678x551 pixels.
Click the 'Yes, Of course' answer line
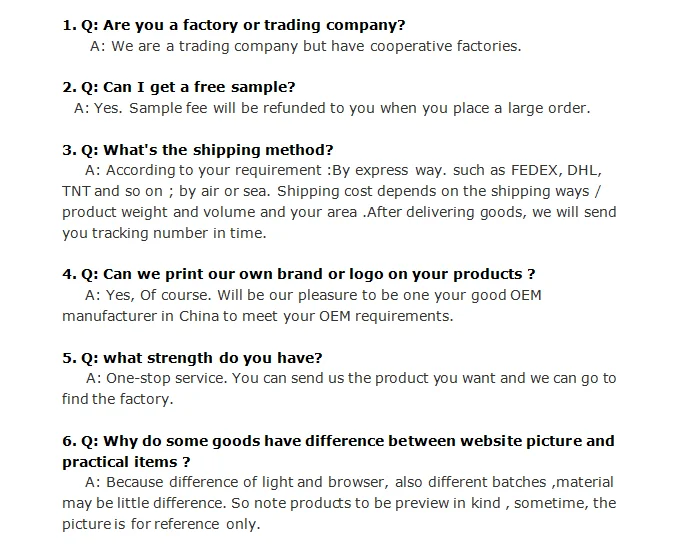(x=313, y=295)
